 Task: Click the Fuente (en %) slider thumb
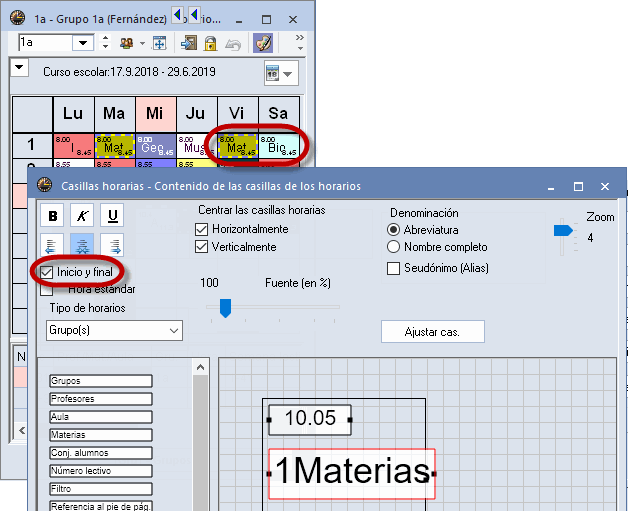point(226,308)
